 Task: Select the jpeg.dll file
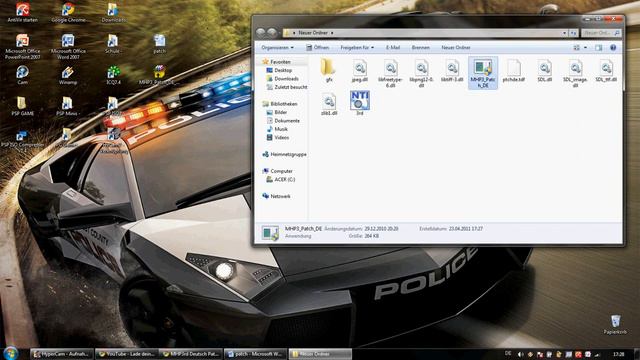pos(360,70)
